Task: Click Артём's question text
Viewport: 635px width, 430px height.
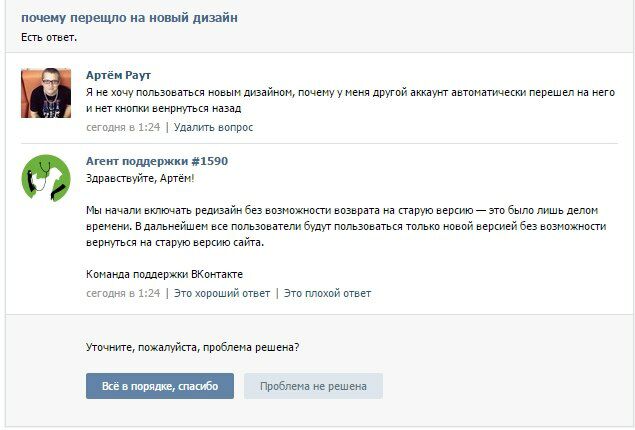Action: (x=350, y=100)
